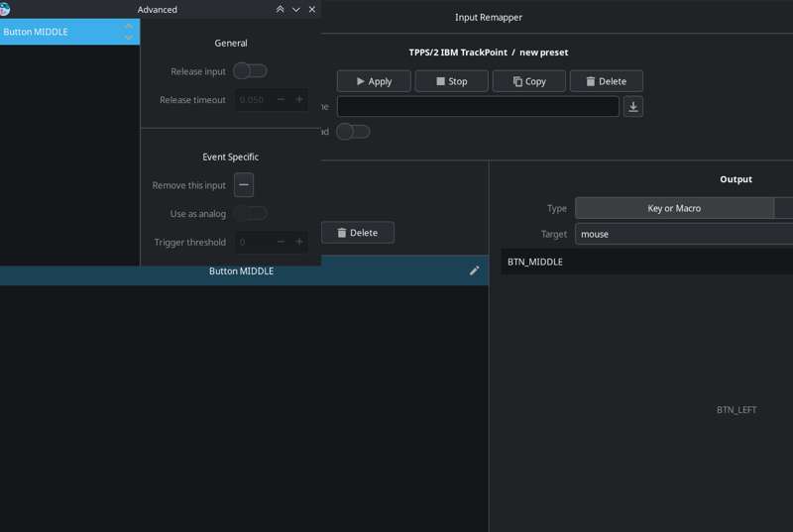Toggle the Release input switch
Screen dimensions: 793x532
pyautogui.click(x=251, y=71)
